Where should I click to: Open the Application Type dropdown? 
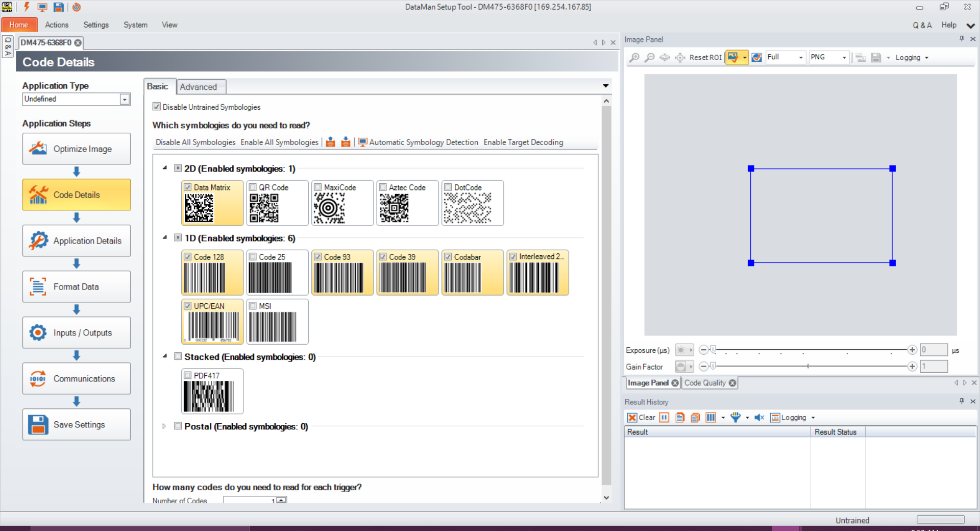125,100
